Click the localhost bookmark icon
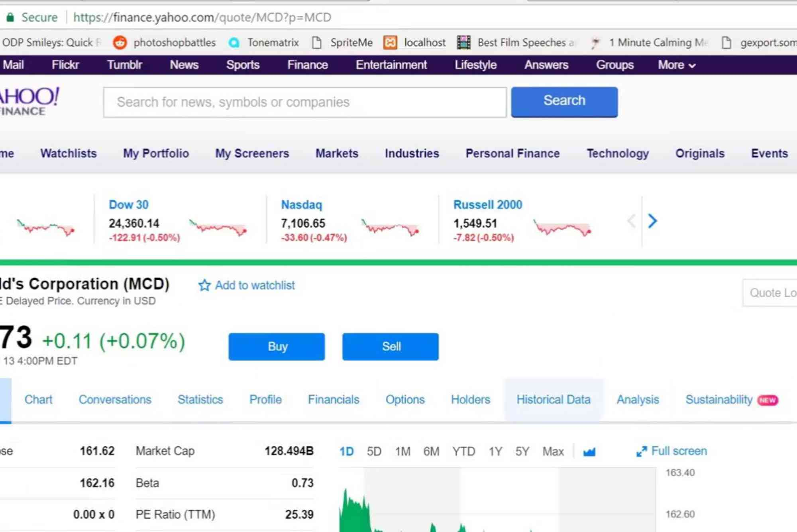This screenshot has width=797, height=532. 390,43
